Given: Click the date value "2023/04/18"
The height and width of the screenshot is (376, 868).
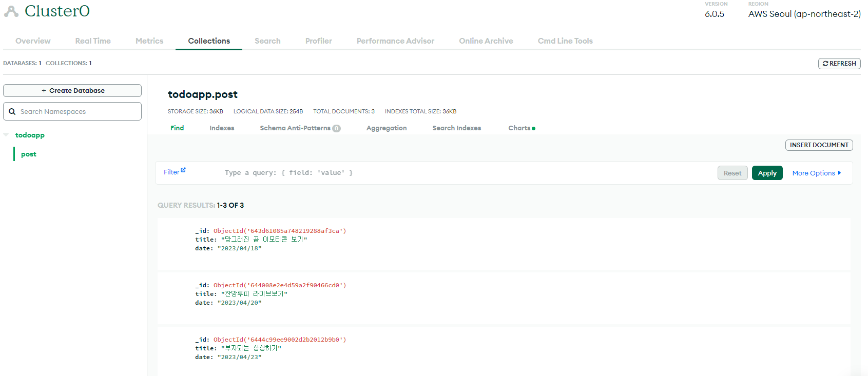Looking at the screenshot, I should pos(240,248).
